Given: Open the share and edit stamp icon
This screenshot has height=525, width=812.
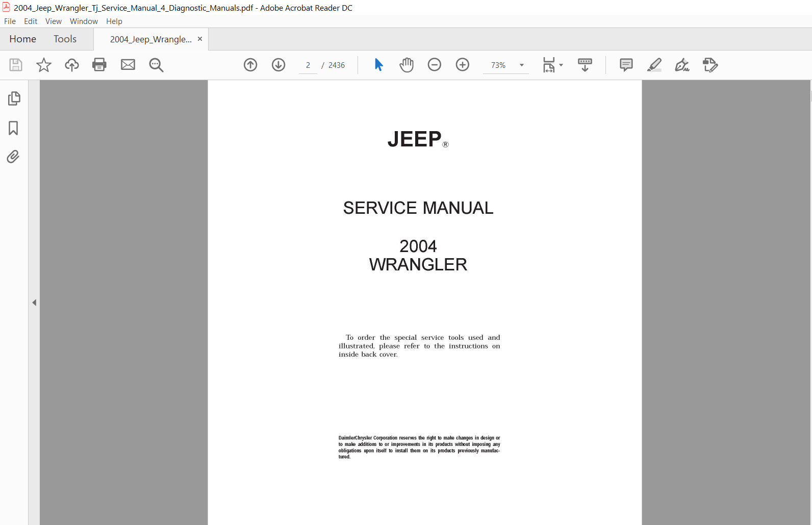Looking at the screenshot, I should click(710, 65).
